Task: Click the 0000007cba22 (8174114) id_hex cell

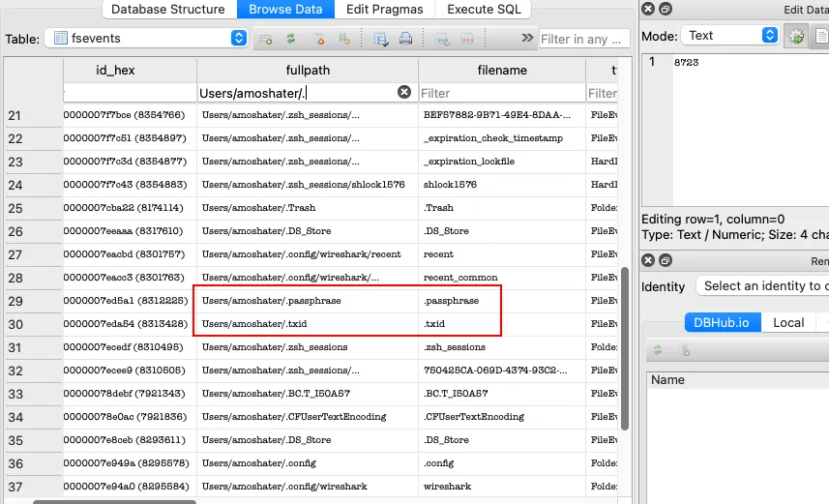Action: click(130, 207)
